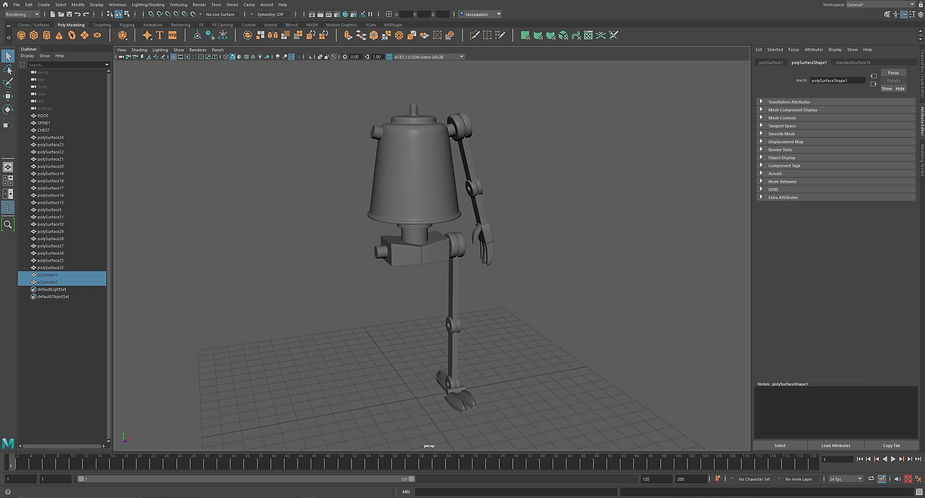This screenshot has width=925, height=498.
Task: Create a polygon plane from the shelf
Action: point(84,35)
